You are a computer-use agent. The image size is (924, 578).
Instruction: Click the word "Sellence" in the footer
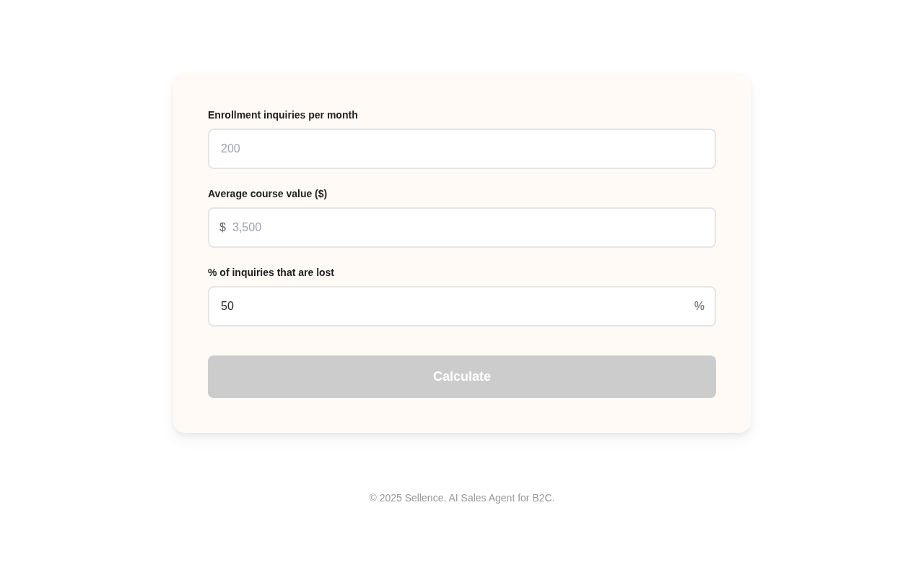[x=424, y=498]
